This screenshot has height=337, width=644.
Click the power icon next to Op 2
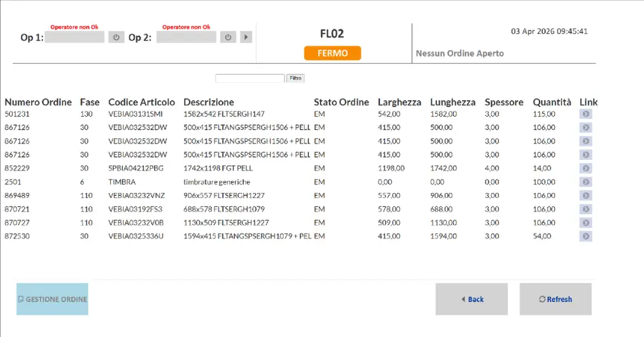pyautogui.click(x=228, y=38)
